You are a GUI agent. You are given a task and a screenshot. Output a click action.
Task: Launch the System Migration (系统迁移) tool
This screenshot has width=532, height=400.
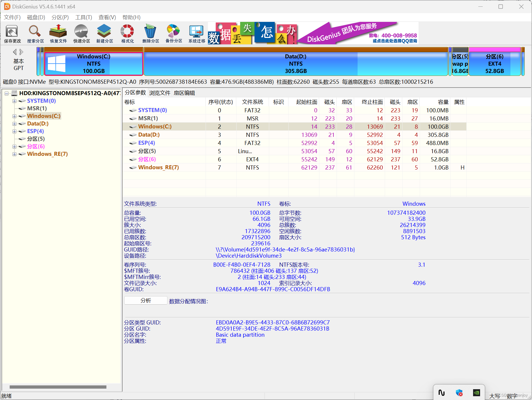point(197,34)
